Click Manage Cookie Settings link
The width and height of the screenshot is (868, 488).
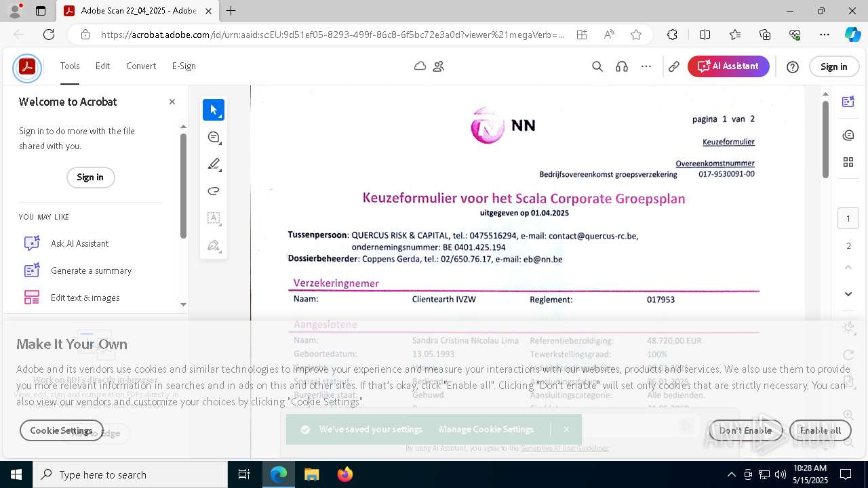click(x=486, y=429)
